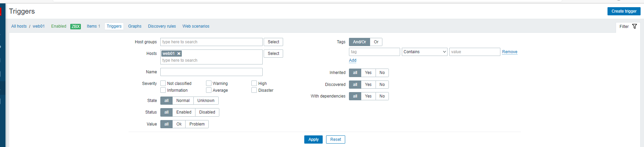
Task: Switch to the Graphs tab
Action: [x=135, y=26]
